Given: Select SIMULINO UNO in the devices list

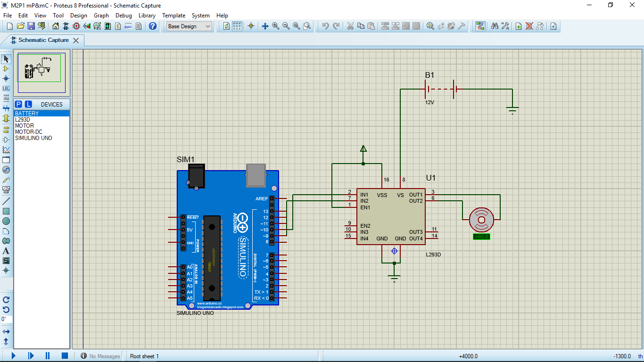Looking at the screenshot, I should pyautogui.click(x=41, y=138).
